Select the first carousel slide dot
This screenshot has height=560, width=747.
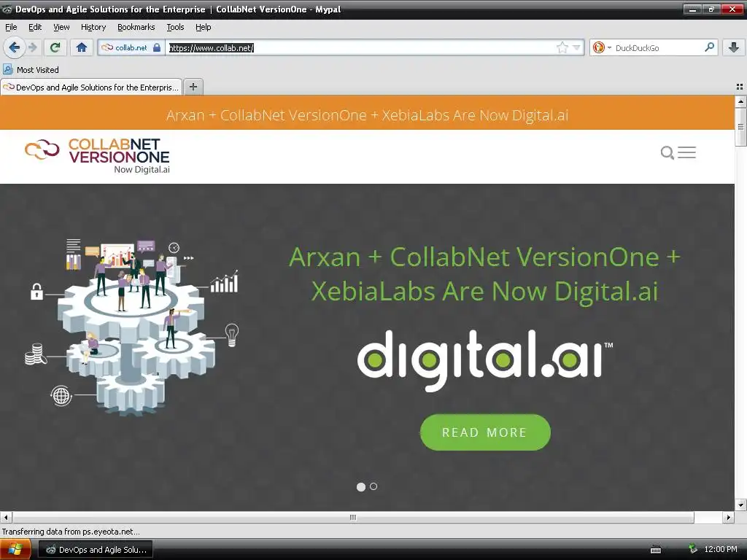[x=361, y=486]
